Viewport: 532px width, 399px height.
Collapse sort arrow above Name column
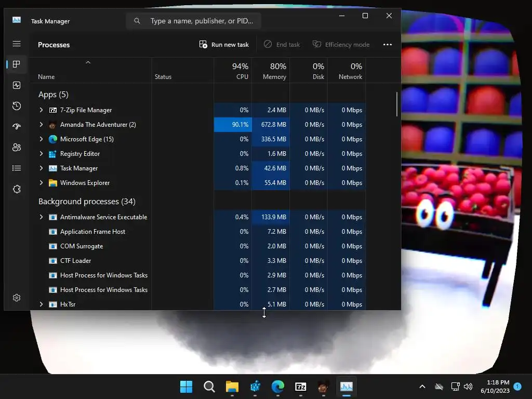point(88,62)
